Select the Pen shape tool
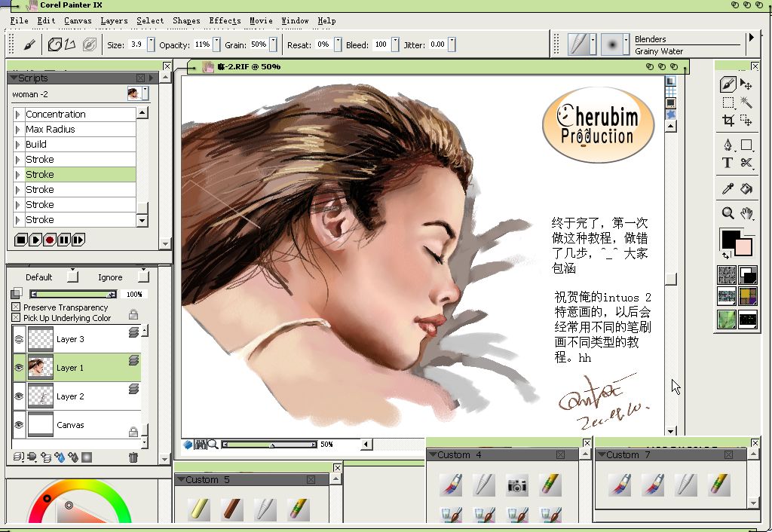Screen dimensions: 772x532 tap(728, 145)
